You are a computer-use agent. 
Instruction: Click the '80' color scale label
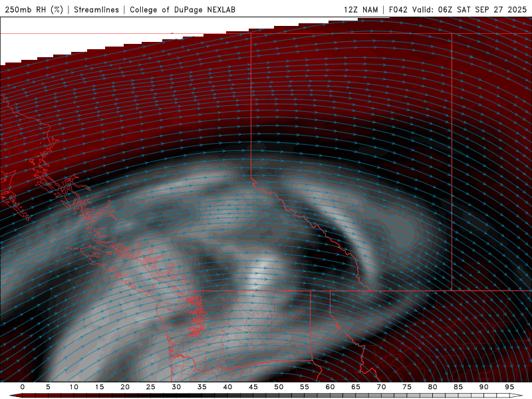pos(432,387)
